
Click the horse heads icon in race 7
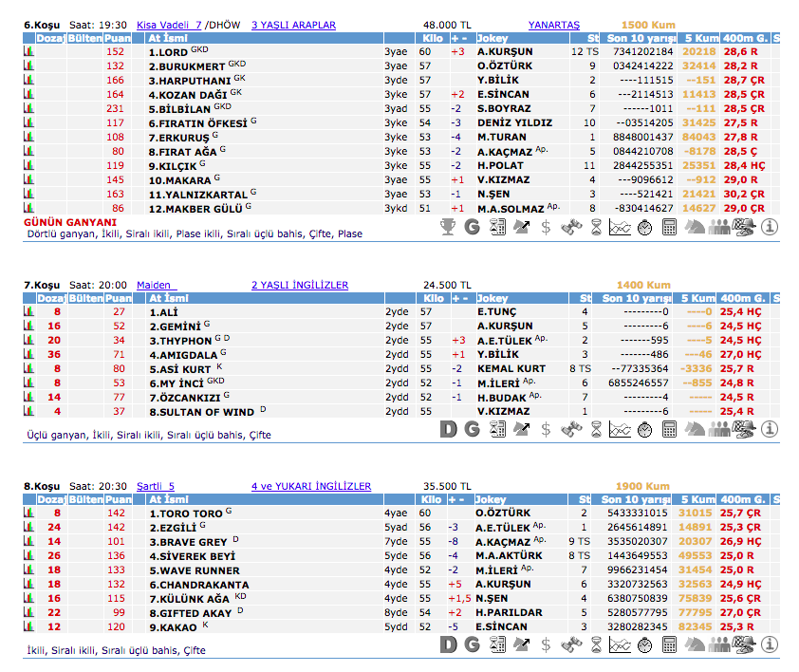694,429
